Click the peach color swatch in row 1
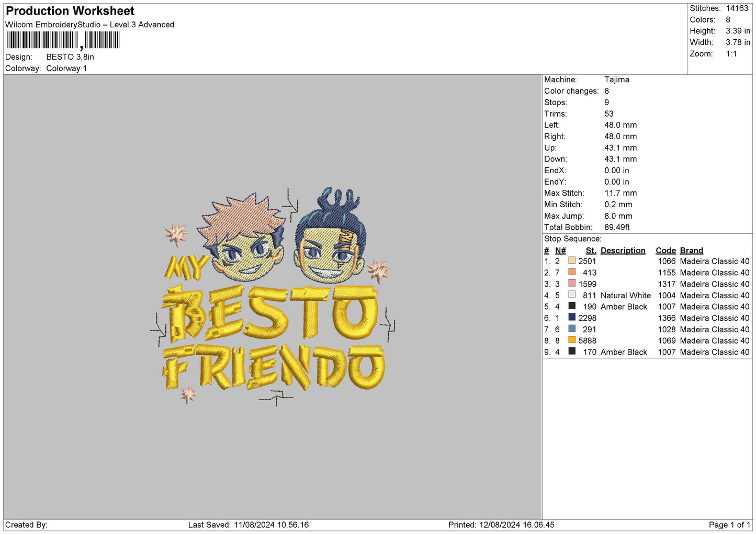The image size is (756, 534). [x=572, y=260]
